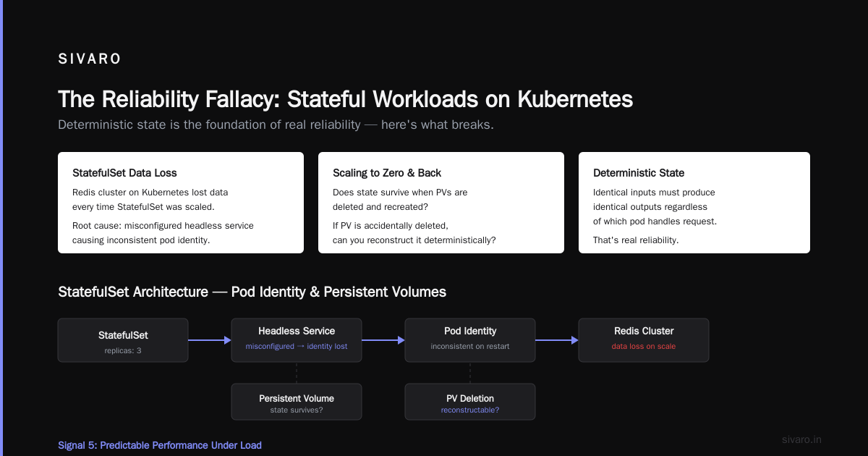
Task: Select the Headless Service diagram node
Action: (x=297, y=340)
